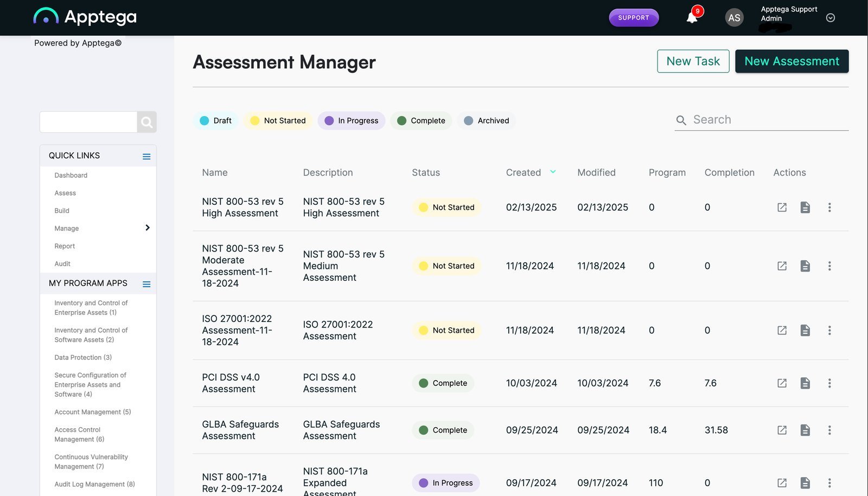Open more actions for ISO 27001:2022 Assessment

pyautogui.click(x=829, y=330)
